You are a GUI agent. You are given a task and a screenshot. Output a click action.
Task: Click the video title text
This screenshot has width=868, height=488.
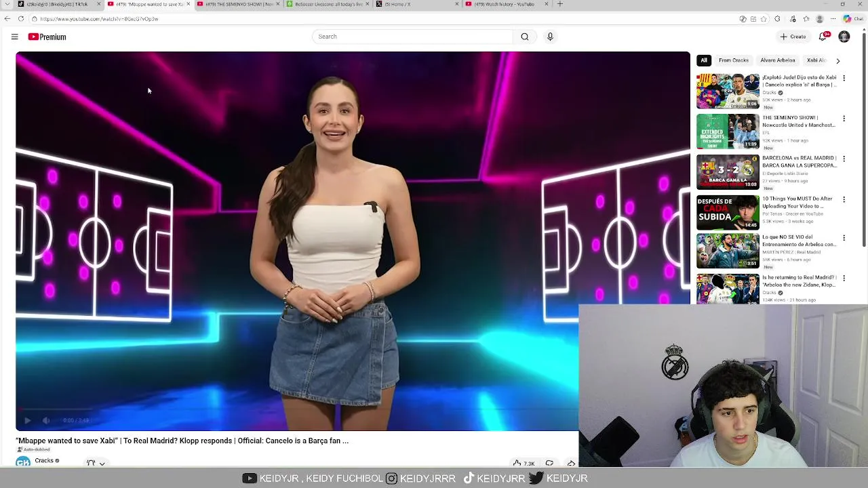click(183, 441)
